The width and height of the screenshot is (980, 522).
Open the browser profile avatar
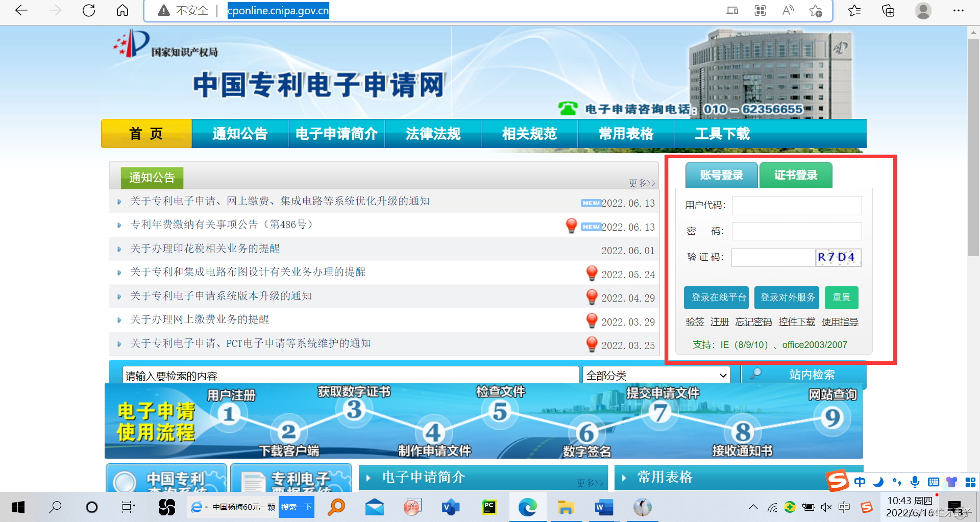923,10
